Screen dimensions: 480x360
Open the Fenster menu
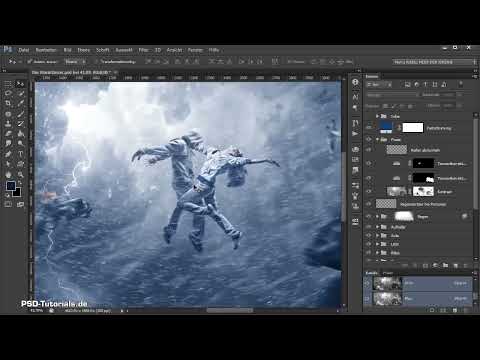point(195,50)
